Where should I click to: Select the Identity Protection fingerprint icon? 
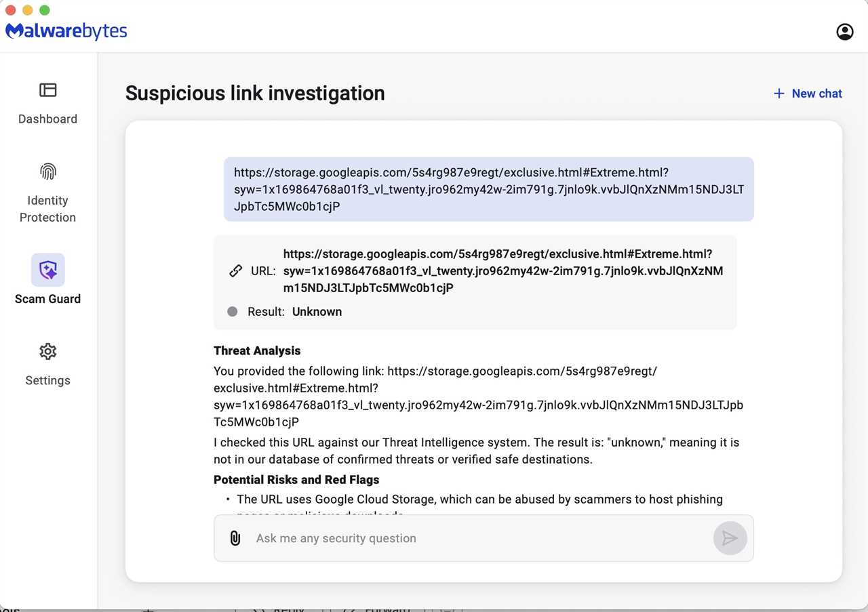click(47, 171)
